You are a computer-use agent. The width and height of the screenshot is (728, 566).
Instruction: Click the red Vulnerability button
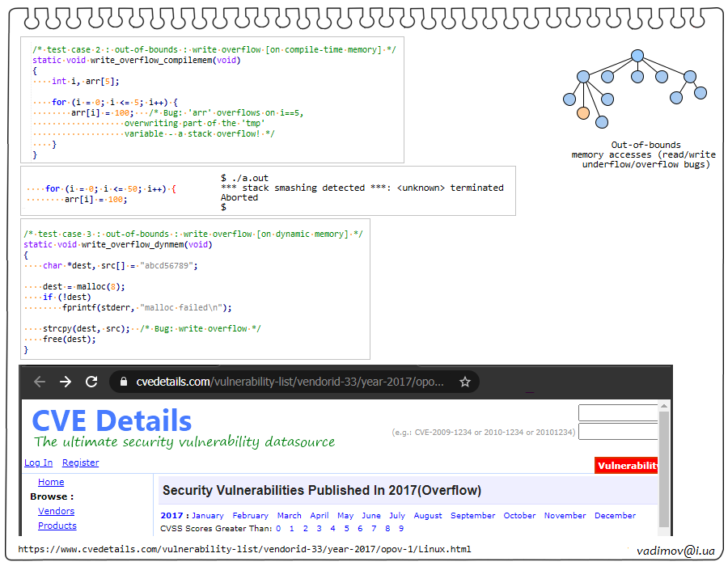[626, 465]
